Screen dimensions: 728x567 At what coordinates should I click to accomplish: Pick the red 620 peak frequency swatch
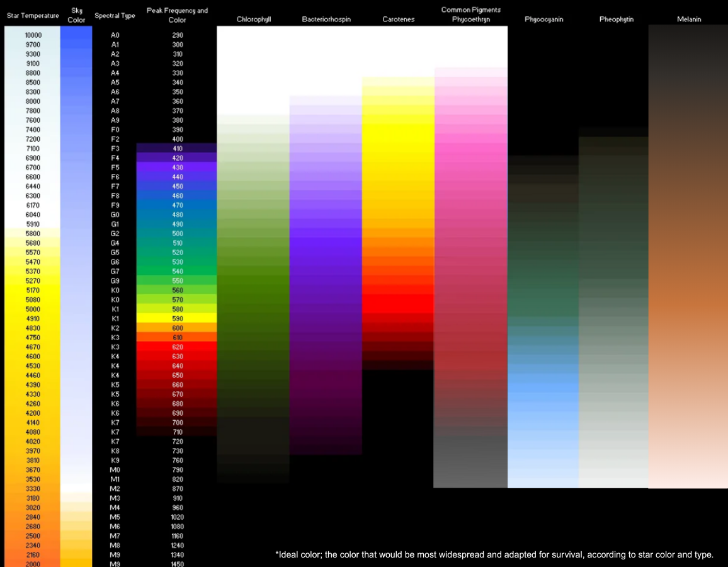click(x=176, y=347)
